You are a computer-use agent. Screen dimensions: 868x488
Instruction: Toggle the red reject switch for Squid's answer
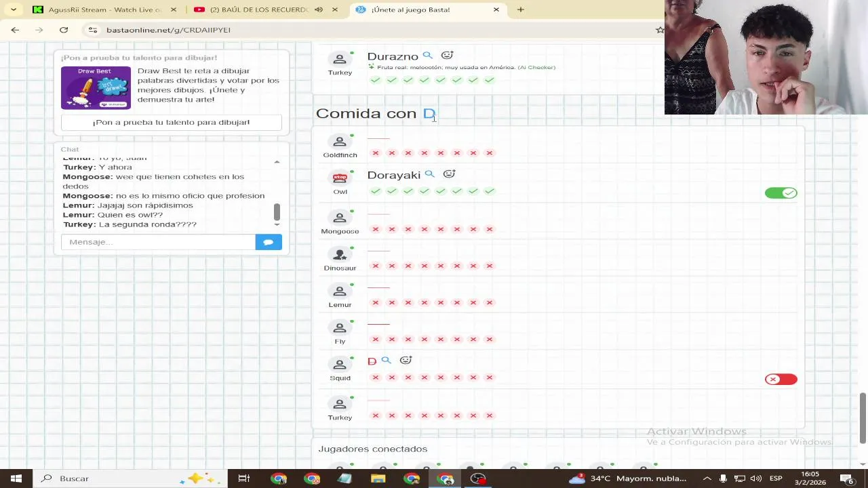(781, 380)
